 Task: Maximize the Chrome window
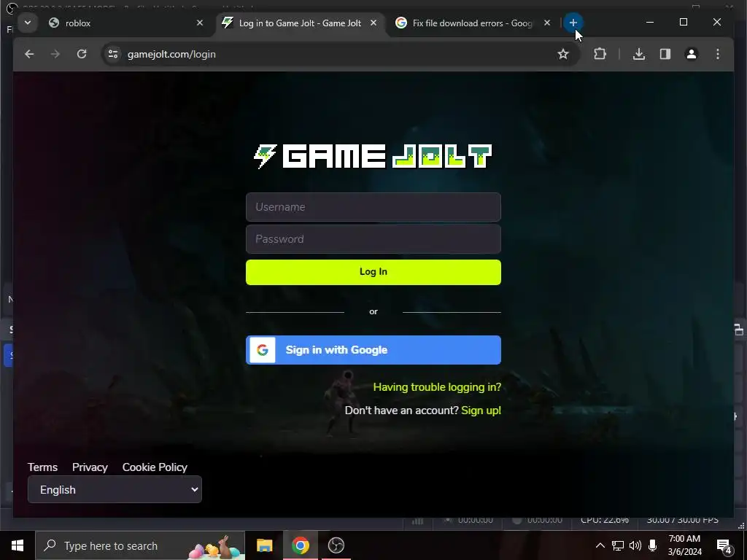pyautogui.click(x=683, y=23)
